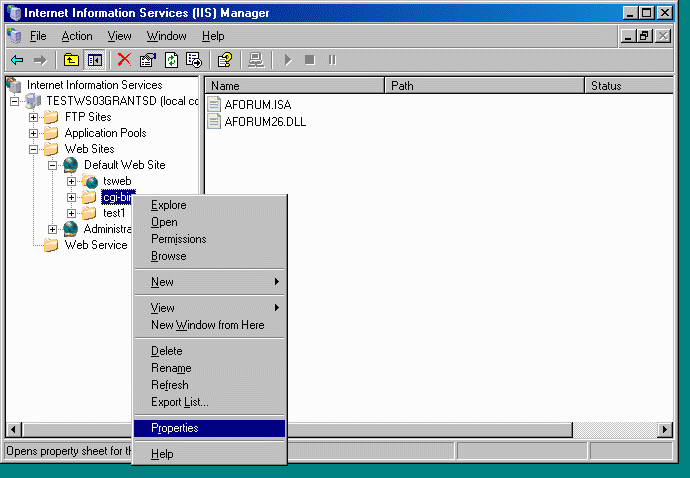
Task: Sort by the Path column header
Action: coord(484,86)
